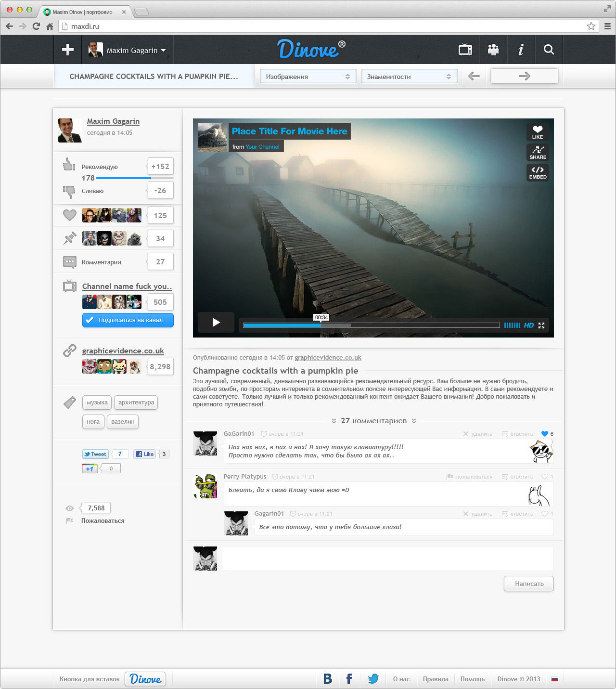Toggle like heart on Gagarin01 reply
Viewport: 616px width, 689px height.
click(x=545, y=514)
